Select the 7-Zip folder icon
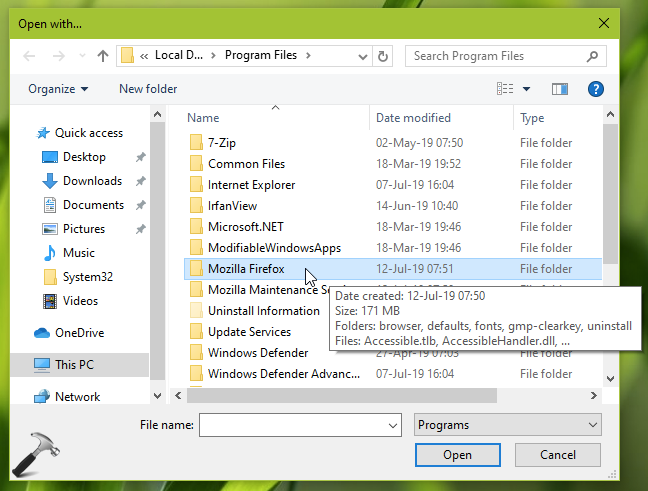Viewport: 648px width, 491px height. point(196,143)
